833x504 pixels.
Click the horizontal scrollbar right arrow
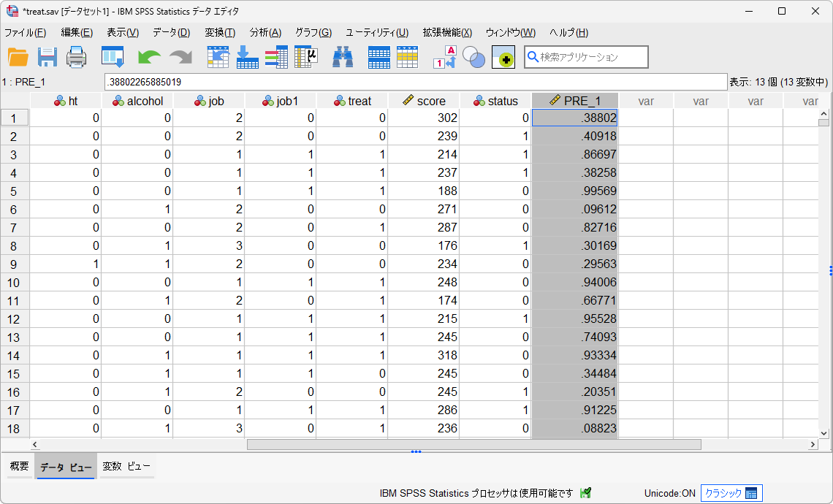pos(813,445)
